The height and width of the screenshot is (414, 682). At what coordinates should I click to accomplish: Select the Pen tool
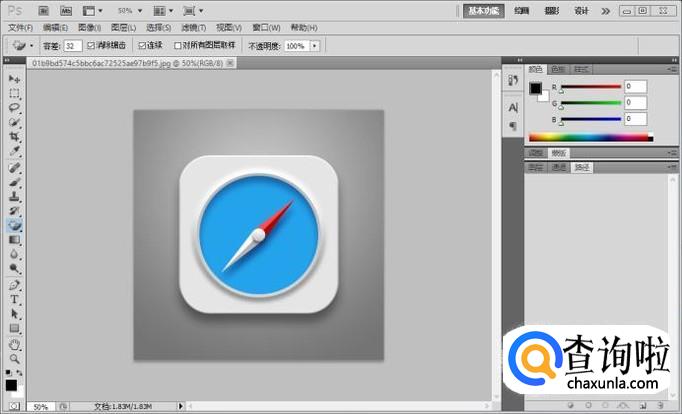pos(14,285)
